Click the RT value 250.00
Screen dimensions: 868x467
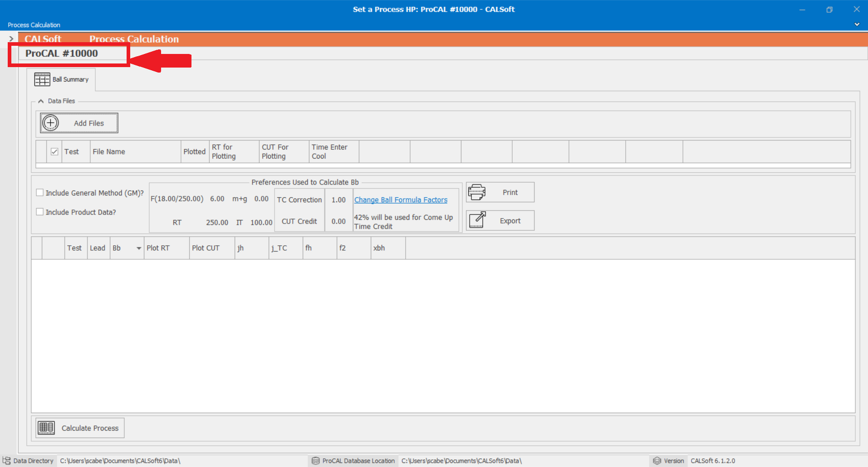(217, 223)
